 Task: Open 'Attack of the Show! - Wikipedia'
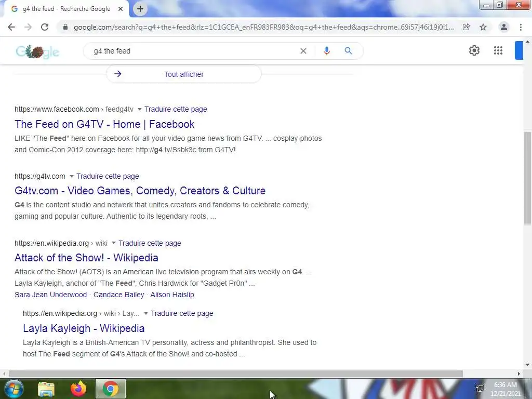click(86, 258)
